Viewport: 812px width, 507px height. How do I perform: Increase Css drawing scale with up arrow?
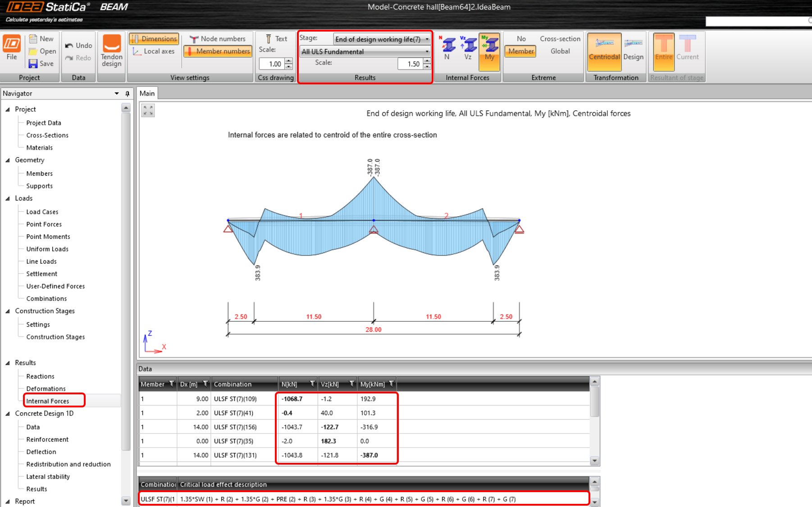289,61
